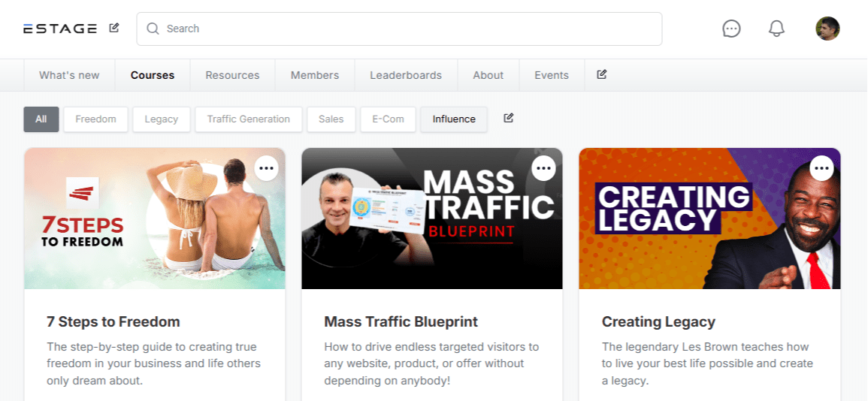
Task: Click description starting 'How to drive endless'
Action: coord(431,364)
